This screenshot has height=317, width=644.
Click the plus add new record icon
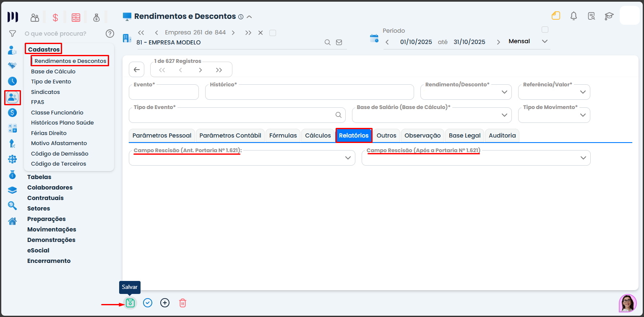tap(165, 303)
